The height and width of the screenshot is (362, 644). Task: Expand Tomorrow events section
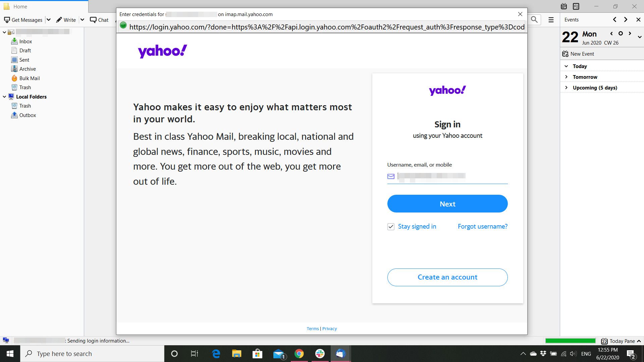point(567,76)
